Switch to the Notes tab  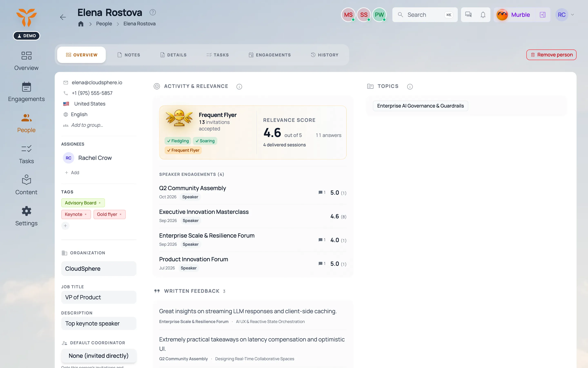[129, 55]
